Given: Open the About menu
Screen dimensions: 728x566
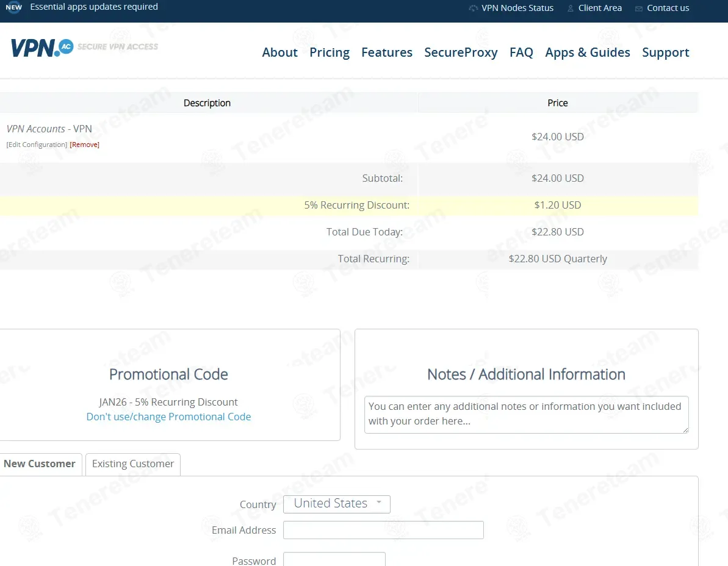Looking at the screenshot, I should pyautogui.click(x=279, y=52).
